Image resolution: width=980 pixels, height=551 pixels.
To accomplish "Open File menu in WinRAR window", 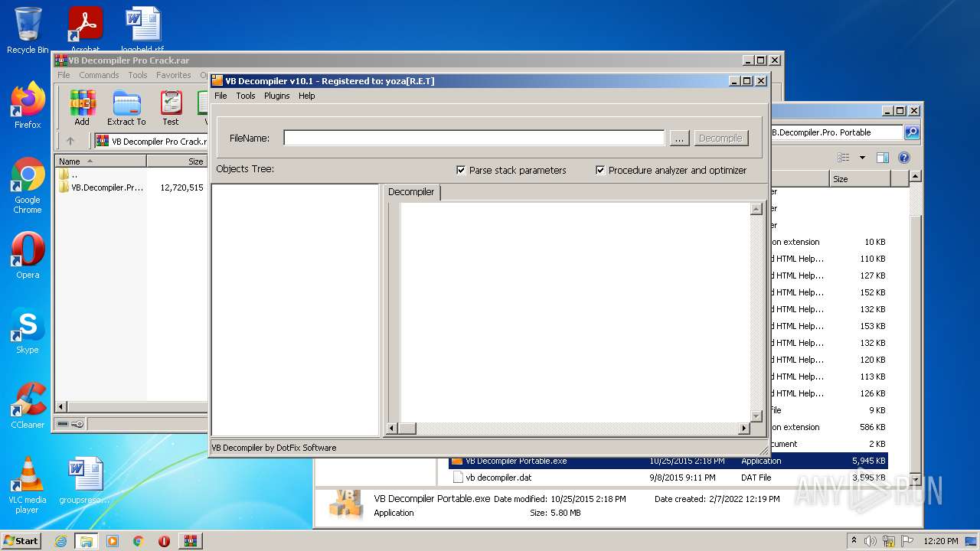I will point(64,75).
